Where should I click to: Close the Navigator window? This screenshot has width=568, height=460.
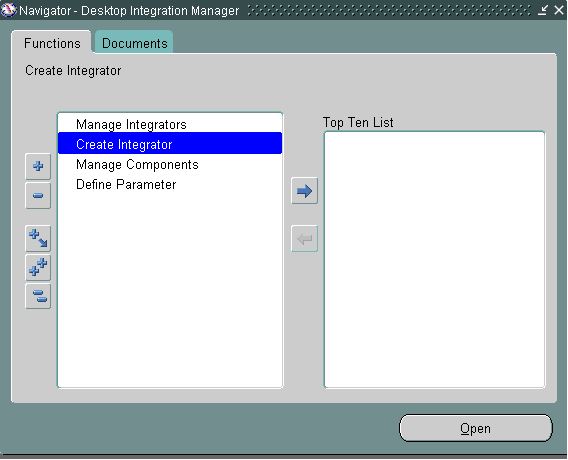[x=559, y=10]
